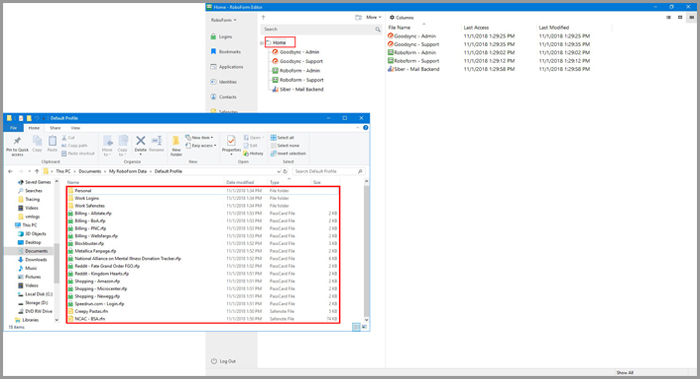Open Identities section in RoboForm sidebar
Screen dimensions: 700x379
point(224,82)
